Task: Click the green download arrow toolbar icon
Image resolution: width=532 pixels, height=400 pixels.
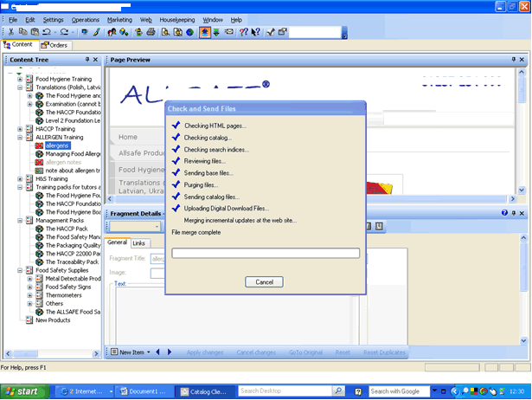Action: tap(215, 32)
